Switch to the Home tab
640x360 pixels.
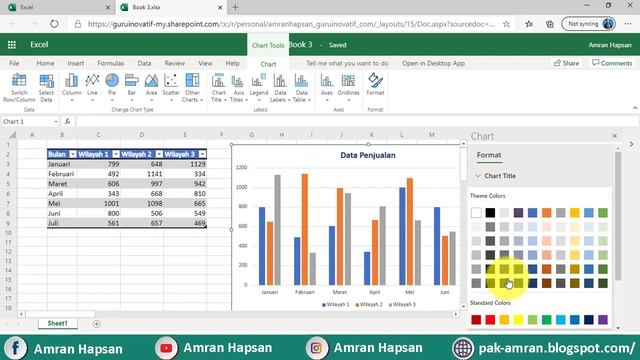point(45,63)
